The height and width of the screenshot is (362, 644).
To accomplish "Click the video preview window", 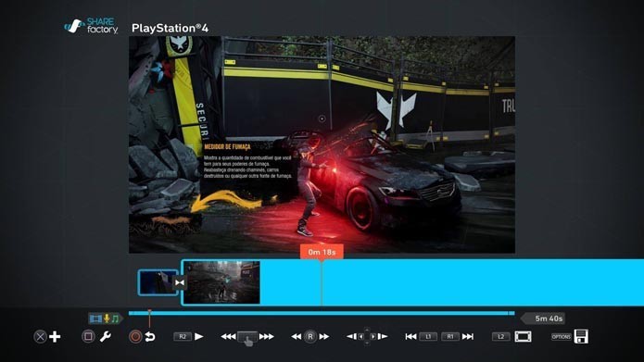I will coord(322,144).
